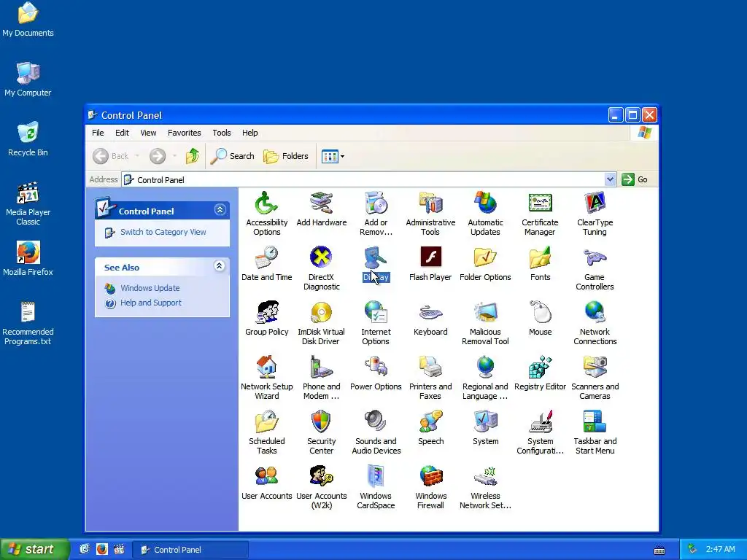Select the Speech icon
This screenshot has height=560, width=747.
pos(430,422)
